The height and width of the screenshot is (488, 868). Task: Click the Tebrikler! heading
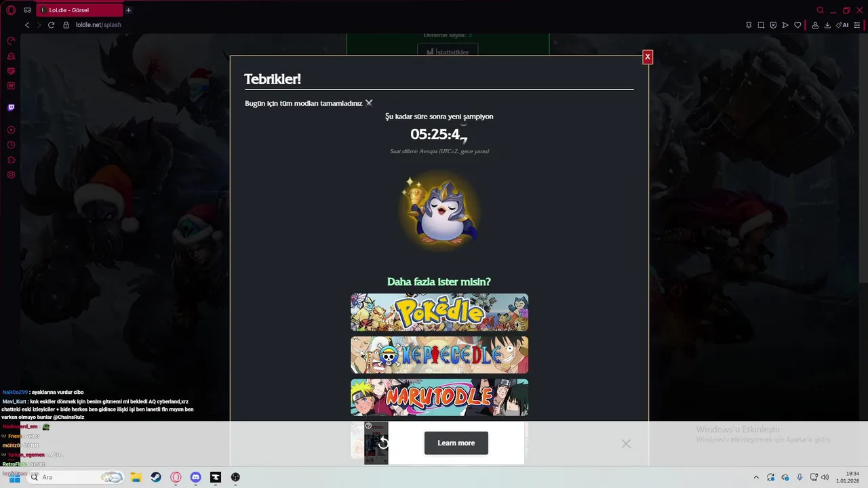coord(273,79)
